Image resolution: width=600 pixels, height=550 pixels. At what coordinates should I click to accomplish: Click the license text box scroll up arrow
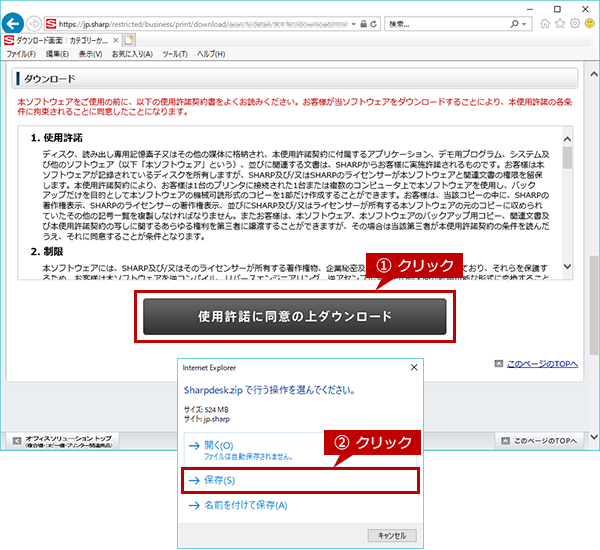[x=567, y=139]
